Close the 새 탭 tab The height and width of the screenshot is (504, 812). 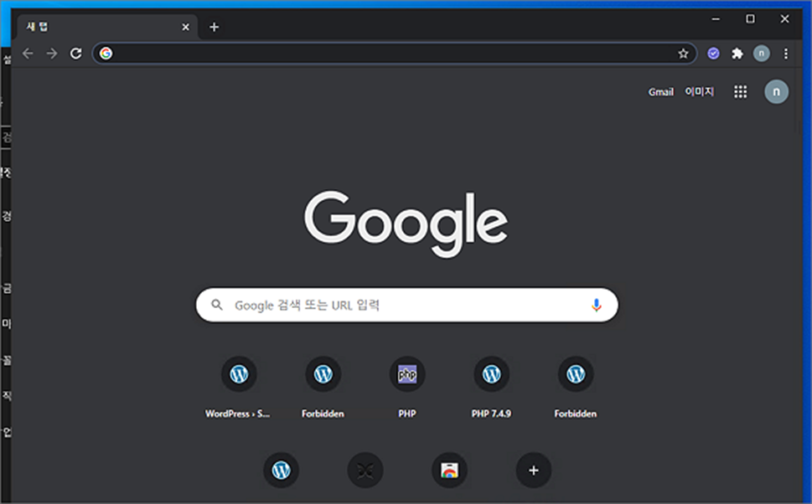pos(185,27)
